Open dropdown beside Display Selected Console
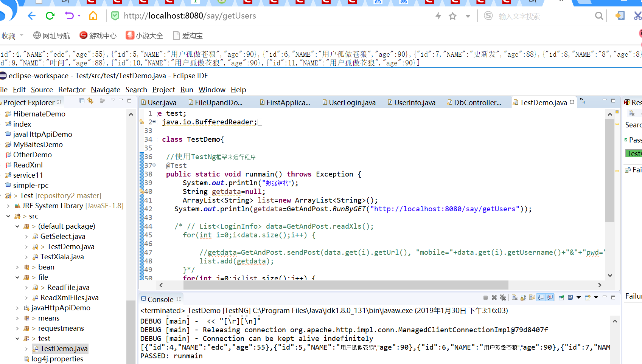Viewport: 642px width, 364px height. point(578,298)
